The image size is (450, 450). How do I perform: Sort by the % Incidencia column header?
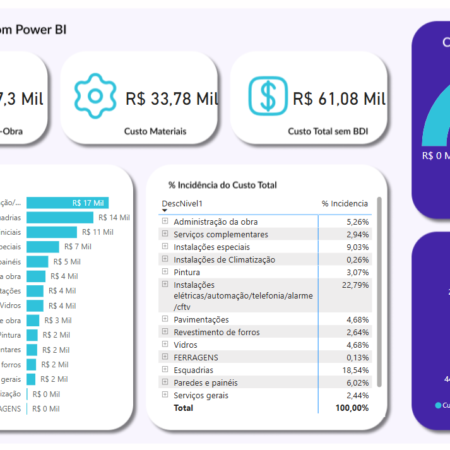click(345, 204)
